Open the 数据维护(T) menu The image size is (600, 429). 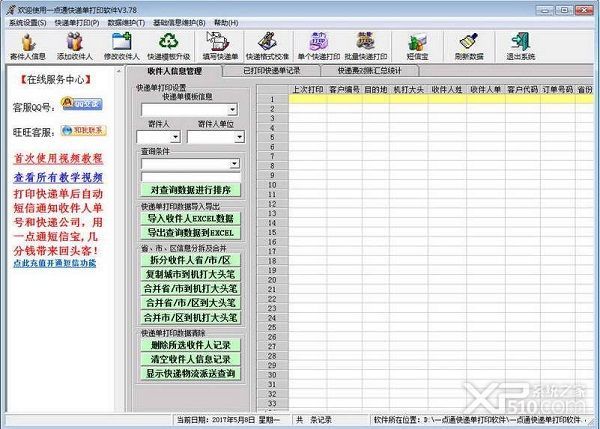coord(126,23)
